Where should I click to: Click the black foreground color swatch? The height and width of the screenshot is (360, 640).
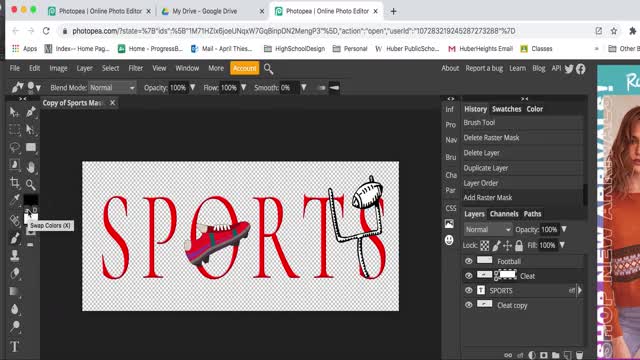[30, 200]
